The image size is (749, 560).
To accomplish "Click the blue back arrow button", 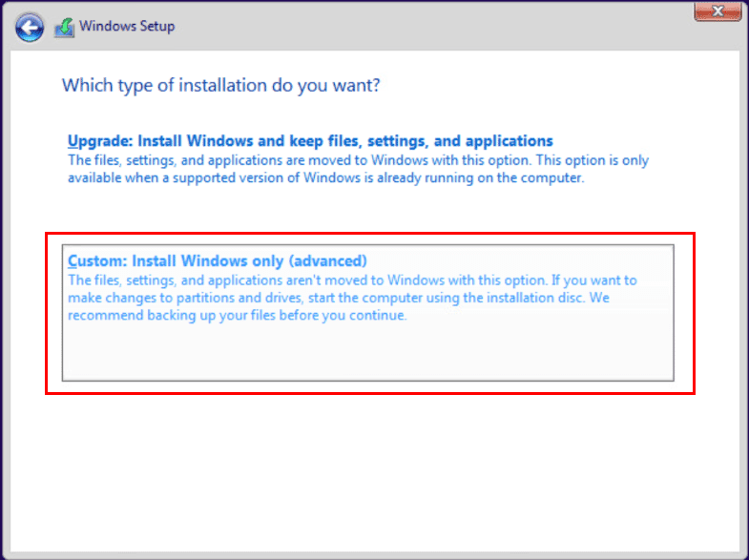I will [x=31, y=26].
